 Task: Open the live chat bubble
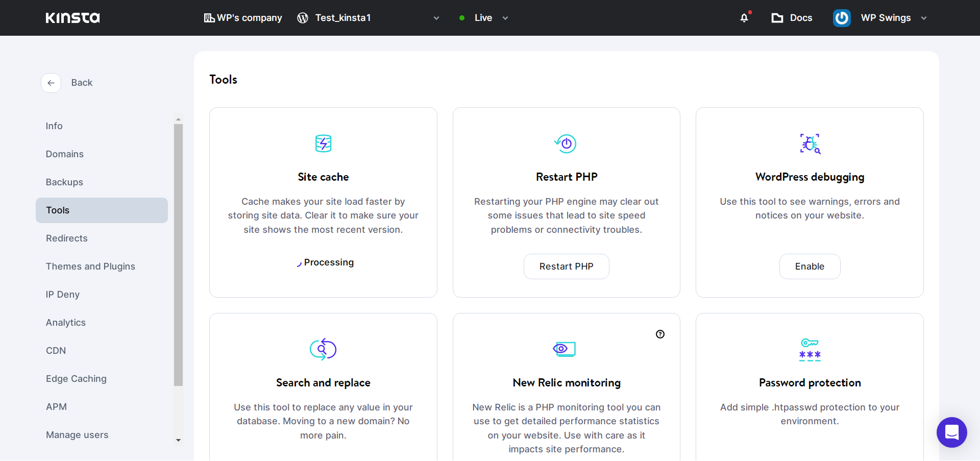[951, 432]
